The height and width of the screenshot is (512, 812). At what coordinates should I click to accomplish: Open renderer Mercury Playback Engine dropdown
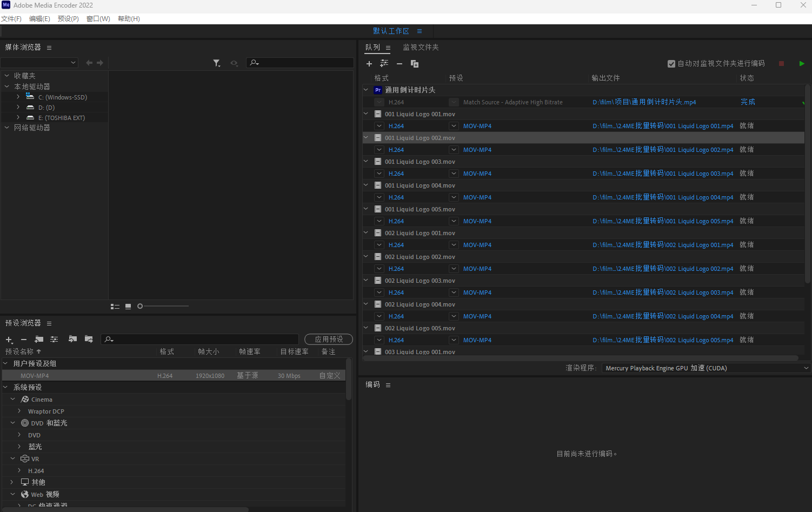tap(706, 368)
